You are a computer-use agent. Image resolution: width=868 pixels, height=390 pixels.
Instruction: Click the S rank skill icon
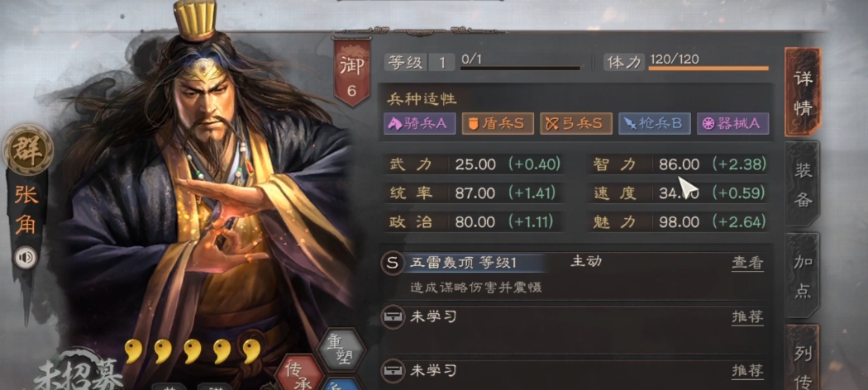point(392,263)
